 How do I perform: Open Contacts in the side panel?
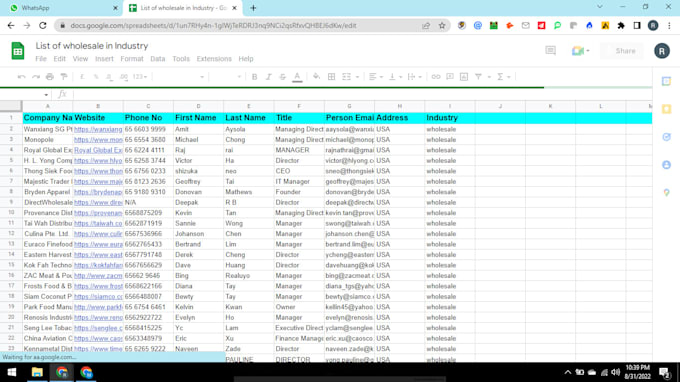(667, 165)
